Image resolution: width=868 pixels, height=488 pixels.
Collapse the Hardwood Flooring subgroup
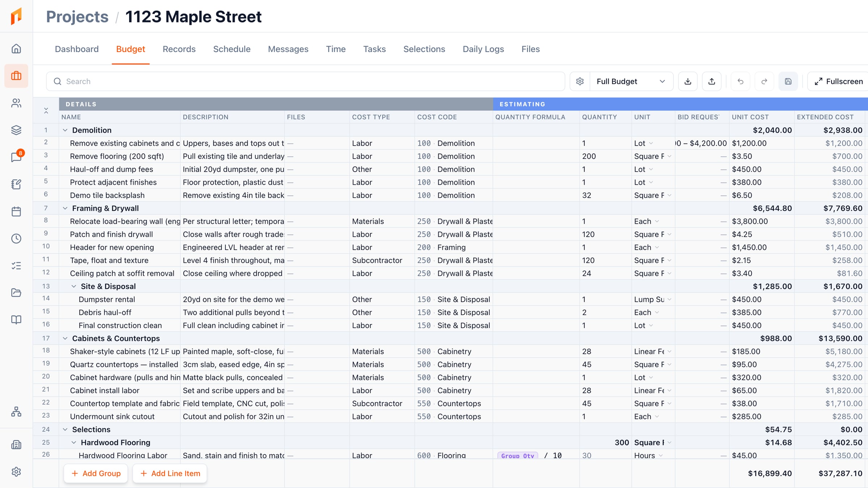click(x=74, y=442)
